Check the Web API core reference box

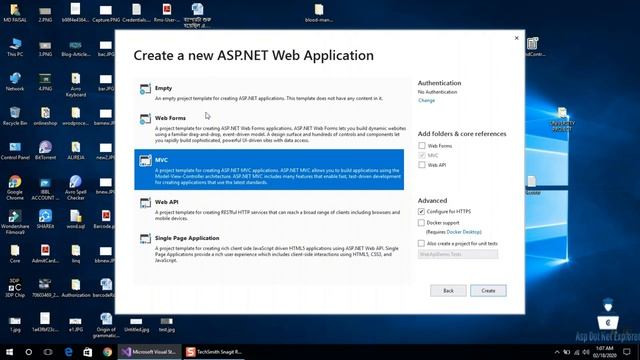[422, 165]
